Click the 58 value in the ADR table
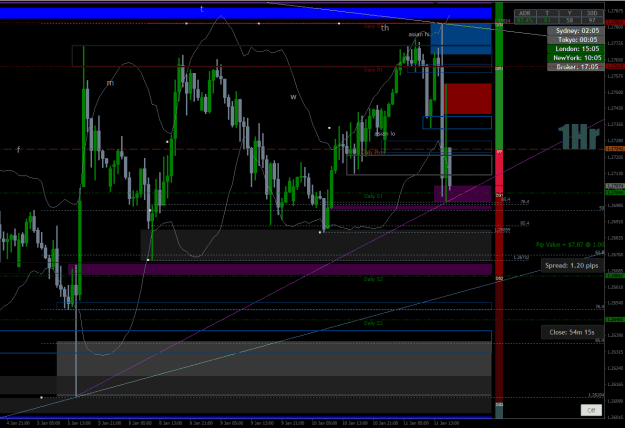 pyautogui.click(x=569, y=20)
